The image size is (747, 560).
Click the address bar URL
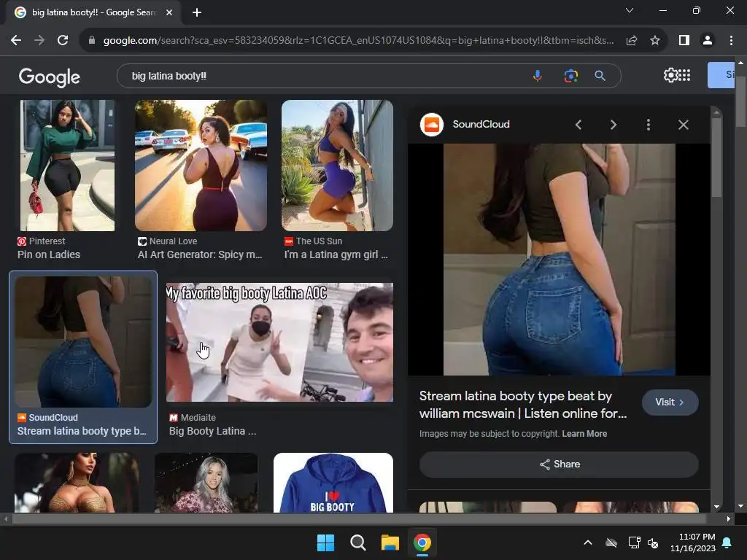point(358,41)
